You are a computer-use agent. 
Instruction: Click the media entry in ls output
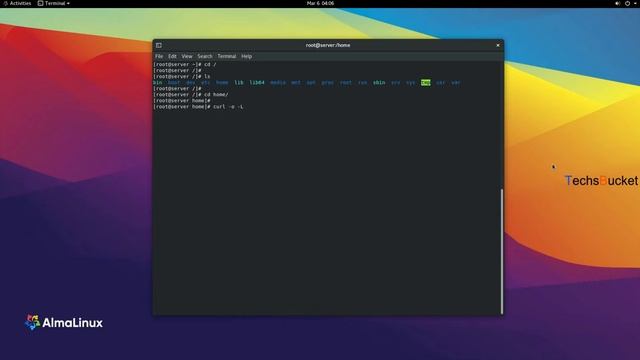(278, 82)
